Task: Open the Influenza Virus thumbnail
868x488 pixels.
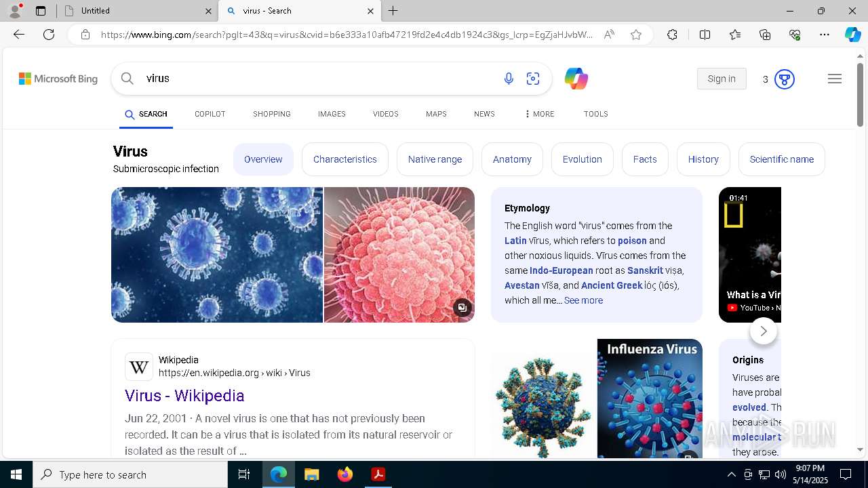Action: coord(650,399)
